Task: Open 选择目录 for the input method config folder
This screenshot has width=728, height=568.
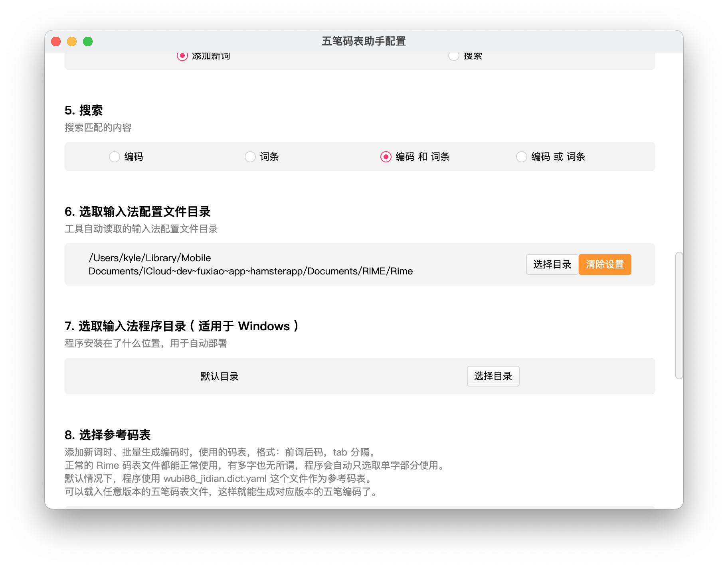Action: 552,264
